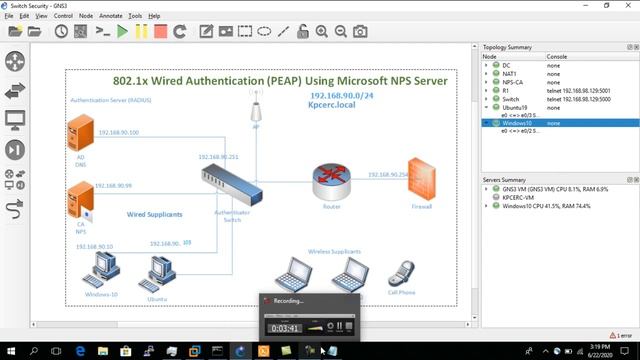Toggle show interface labels icon
This screenshot has width=640, height=360.
coord(80,31)
